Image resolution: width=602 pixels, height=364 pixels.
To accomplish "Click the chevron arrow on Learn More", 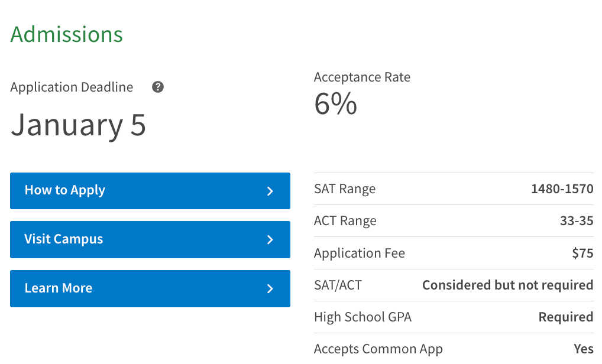I will tap(270, 288).
